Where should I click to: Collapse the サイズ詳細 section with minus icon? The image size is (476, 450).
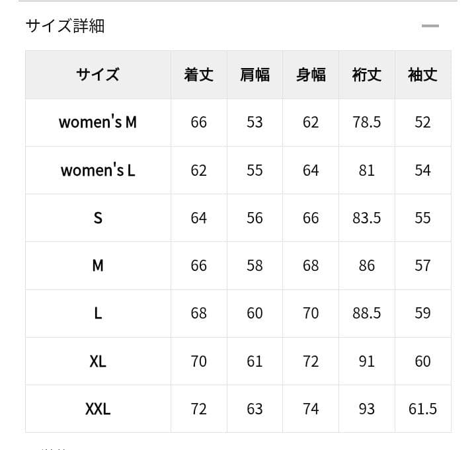430,26
